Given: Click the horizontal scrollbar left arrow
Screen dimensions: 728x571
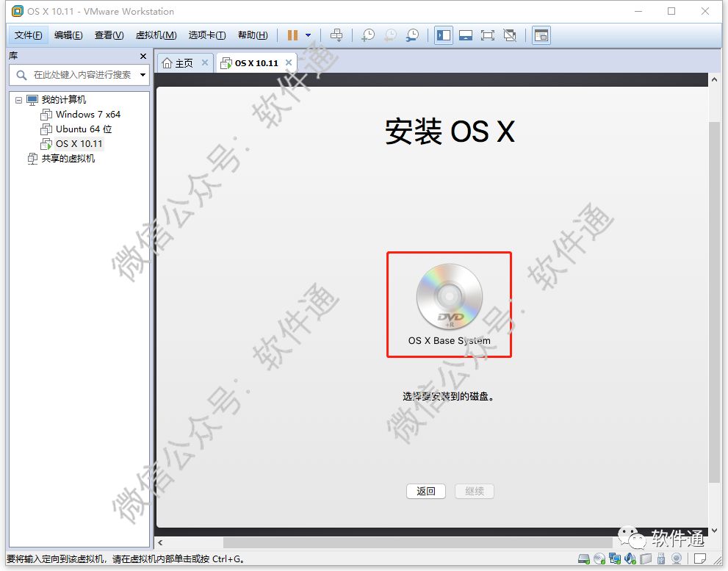Looking at the screenshot, I should pyautogui.click(x=161, y=542).
